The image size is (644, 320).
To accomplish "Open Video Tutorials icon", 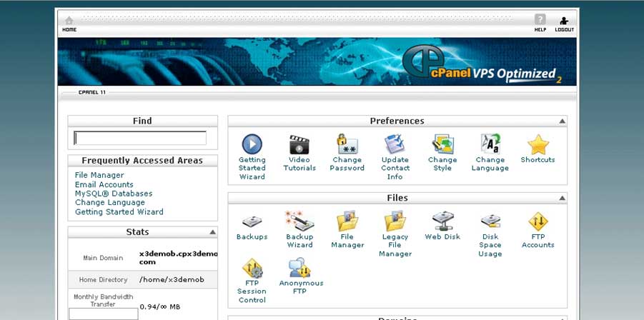I will (x=299, y=145).
